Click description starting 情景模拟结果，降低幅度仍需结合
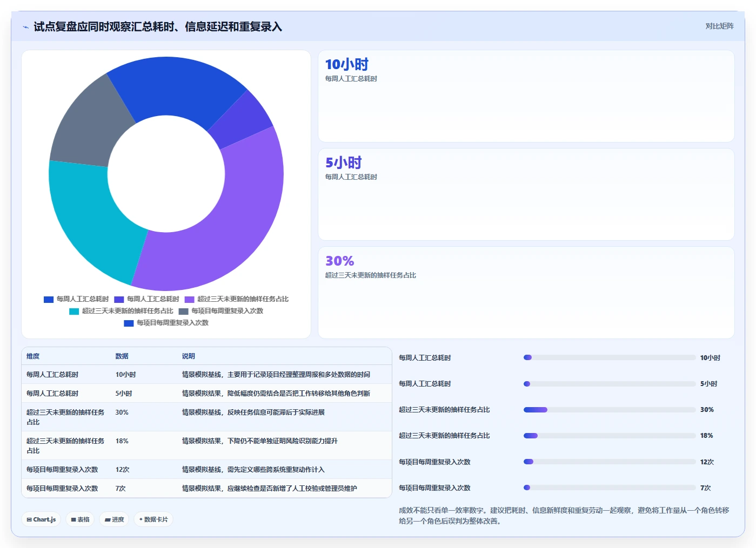The width and height of the screenshot is (756, 548). [x=276, y=394]
